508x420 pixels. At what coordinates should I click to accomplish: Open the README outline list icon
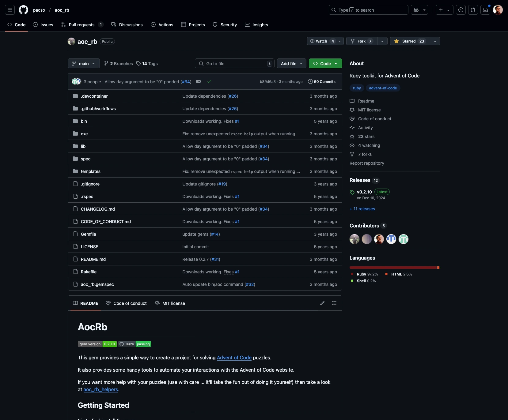334,303
